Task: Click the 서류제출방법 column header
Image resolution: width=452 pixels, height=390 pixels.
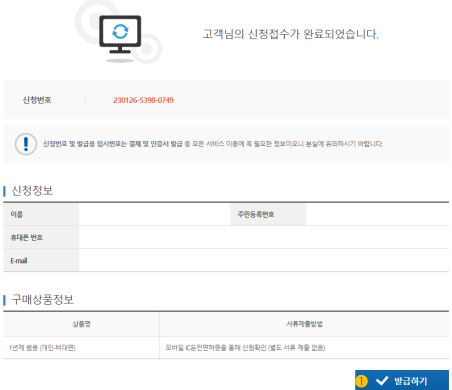Action: [304, 324]
